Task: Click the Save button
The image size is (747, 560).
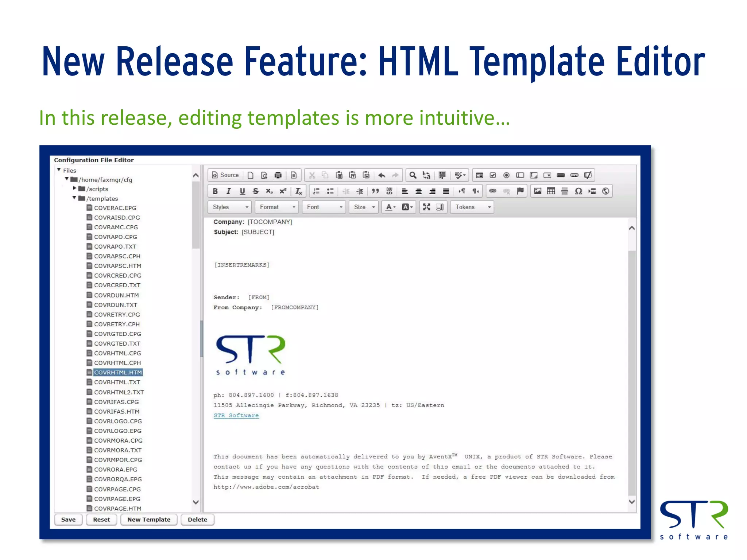Action: tap(69, 520)
